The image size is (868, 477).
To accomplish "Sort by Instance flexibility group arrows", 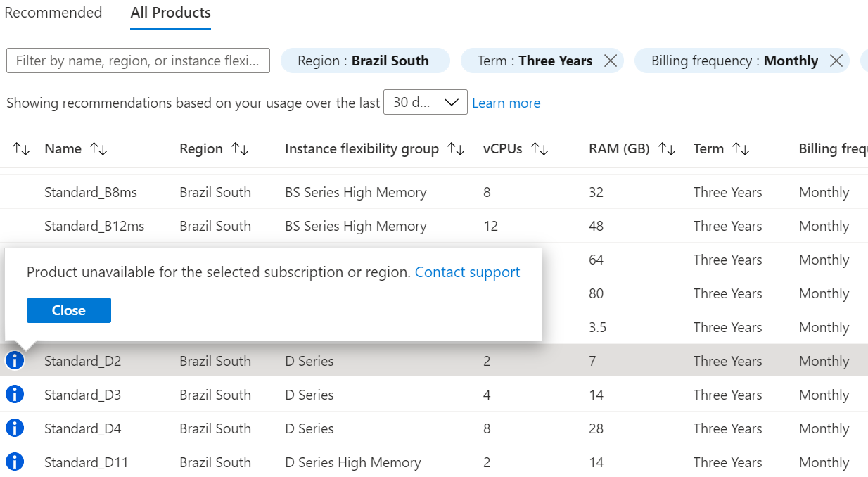I will (457, 149).
